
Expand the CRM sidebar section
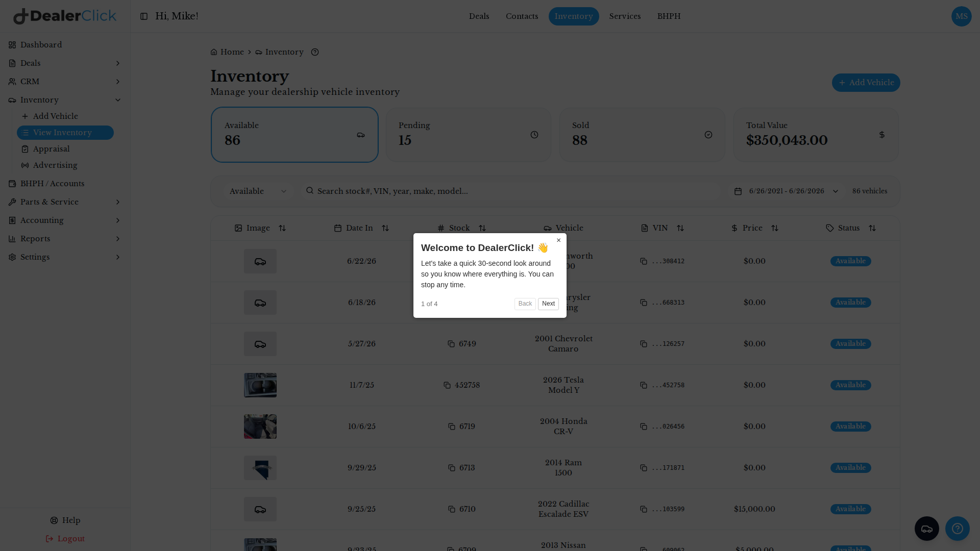tap(65, 82)
